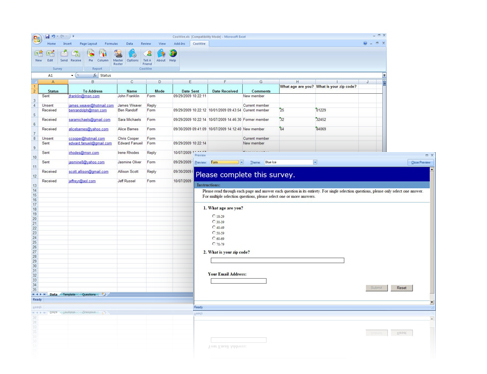This screenshot has width=487, height=374.
Task: Click the Excel help icon near window controls
Action: pyautogui.click(x=365, y=43)
